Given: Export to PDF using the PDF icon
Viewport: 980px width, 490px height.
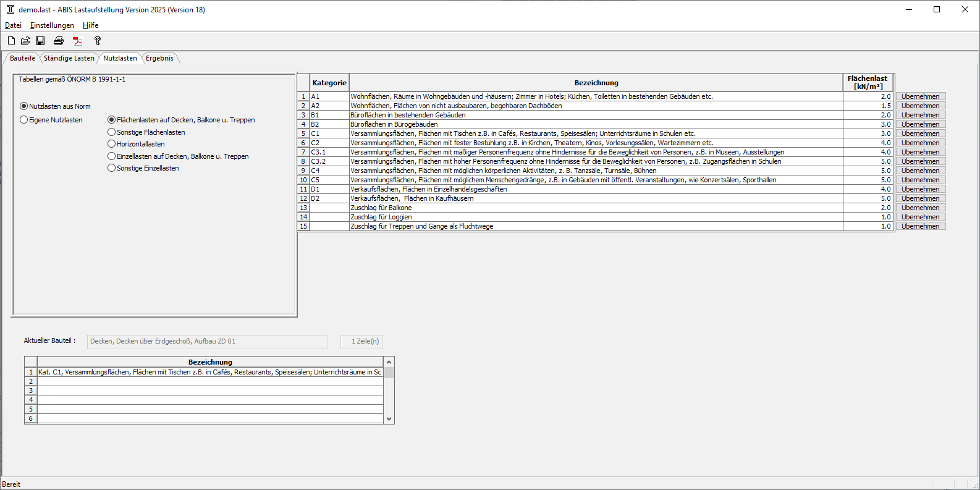Looking at the screenshot, I should (x=77, y=41).
